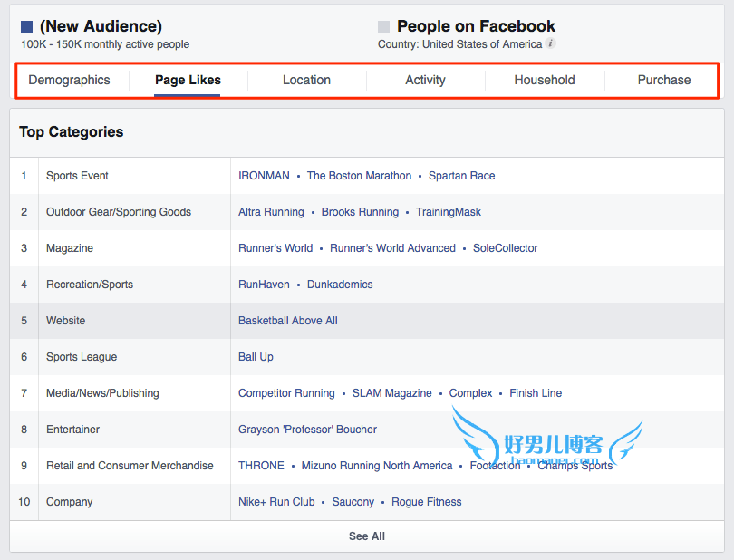
Task: Open The Boston Marathon link
Action: 359,176
